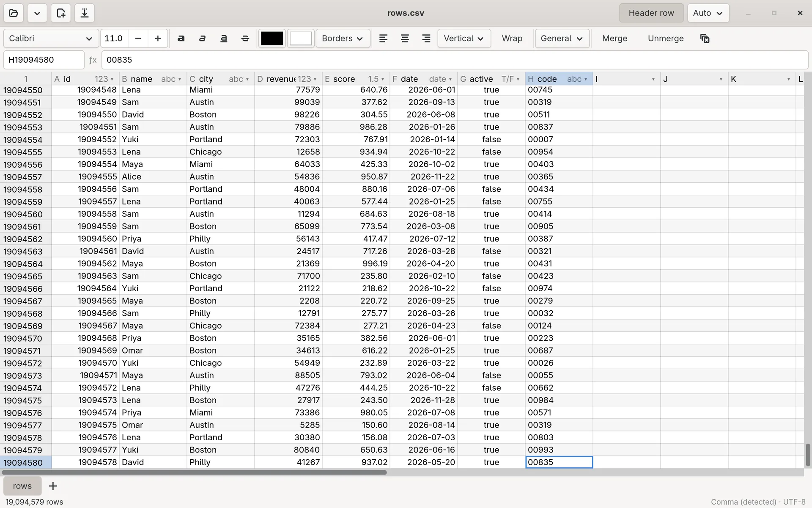Open the Borders dropdown

[343, 39]
